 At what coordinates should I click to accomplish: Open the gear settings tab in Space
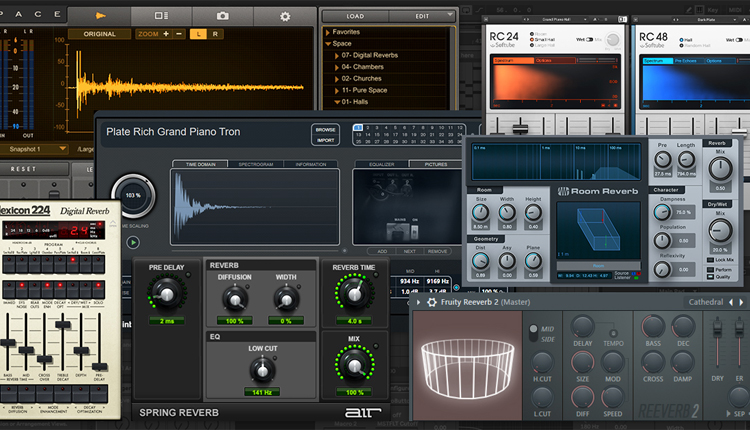[285, 16]
